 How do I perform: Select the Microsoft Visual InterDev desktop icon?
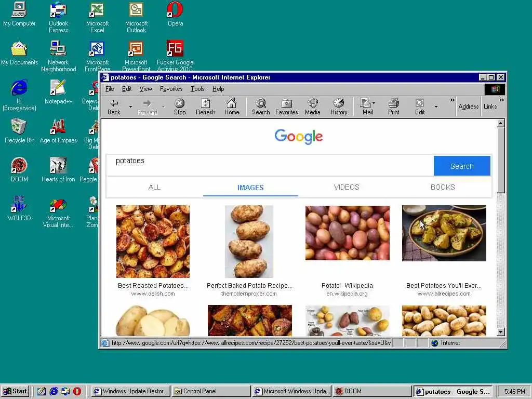pyautogui.click(x=58, y=212)
